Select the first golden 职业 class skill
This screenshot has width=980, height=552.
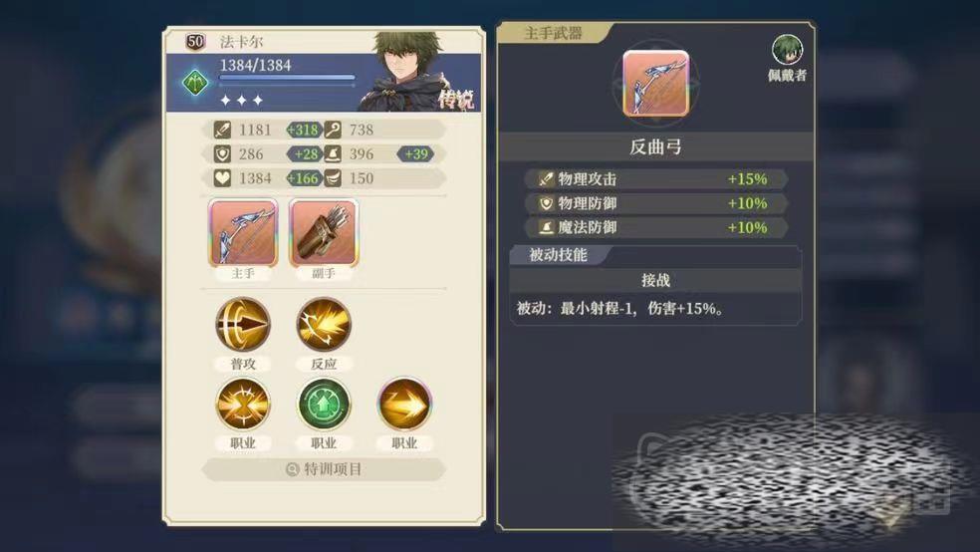click(243, 404)
